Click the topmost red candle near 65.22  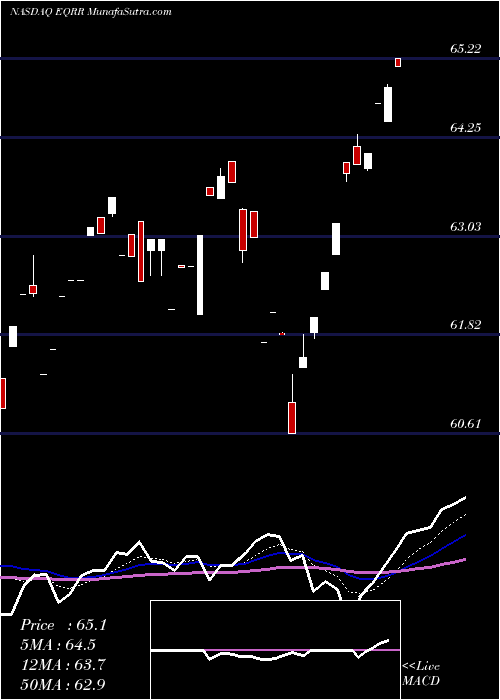point(398,62)
